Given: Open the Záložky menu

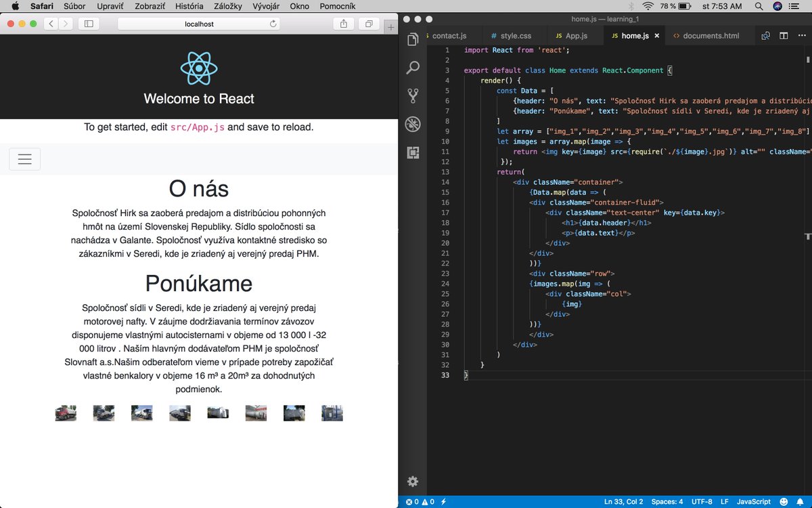Looking at the screenshot, I should pos(229,6).
